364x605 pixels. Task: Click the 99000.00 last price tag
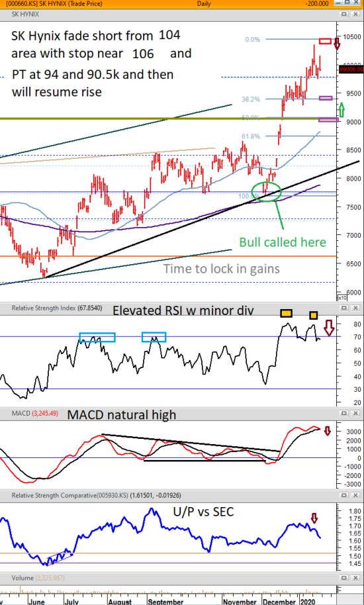(x=351, y=70)
